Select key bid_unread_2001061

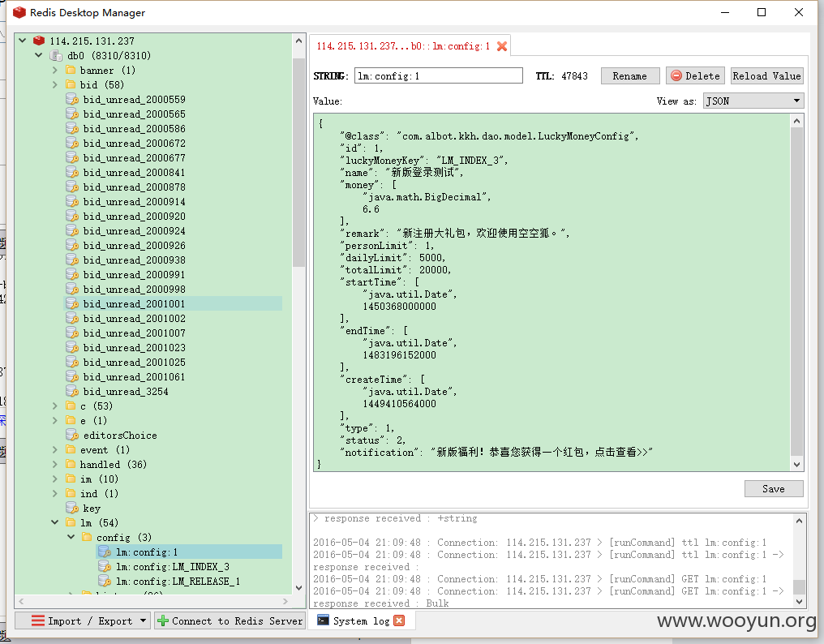pos(134,376)
